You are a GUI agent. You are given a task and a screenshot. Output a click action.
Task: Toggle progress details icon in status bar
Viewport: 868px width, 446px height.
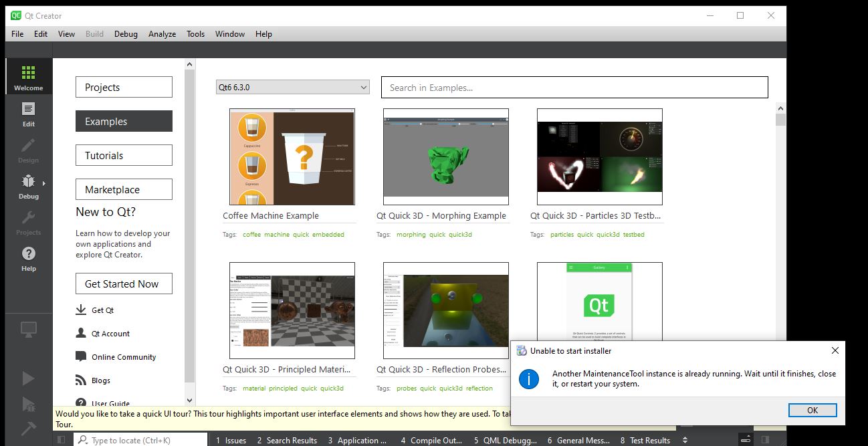(x=746, y=439)
